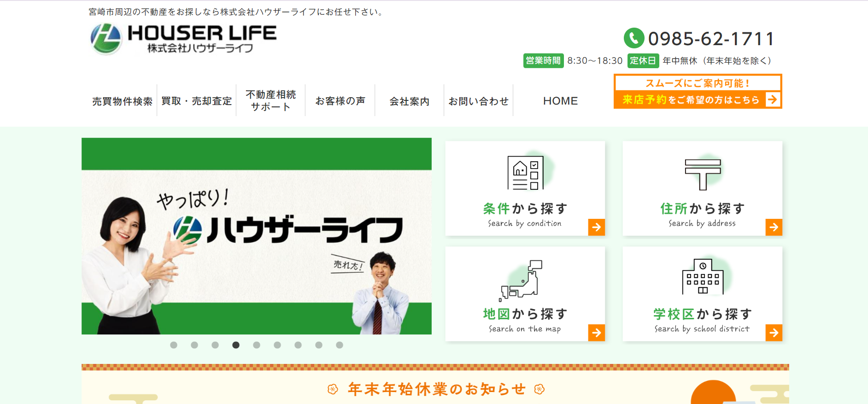Viewport: 868px width, 404px height.
Task: Click arrow icon on 来店予約 banner
Action: point(773,99)
